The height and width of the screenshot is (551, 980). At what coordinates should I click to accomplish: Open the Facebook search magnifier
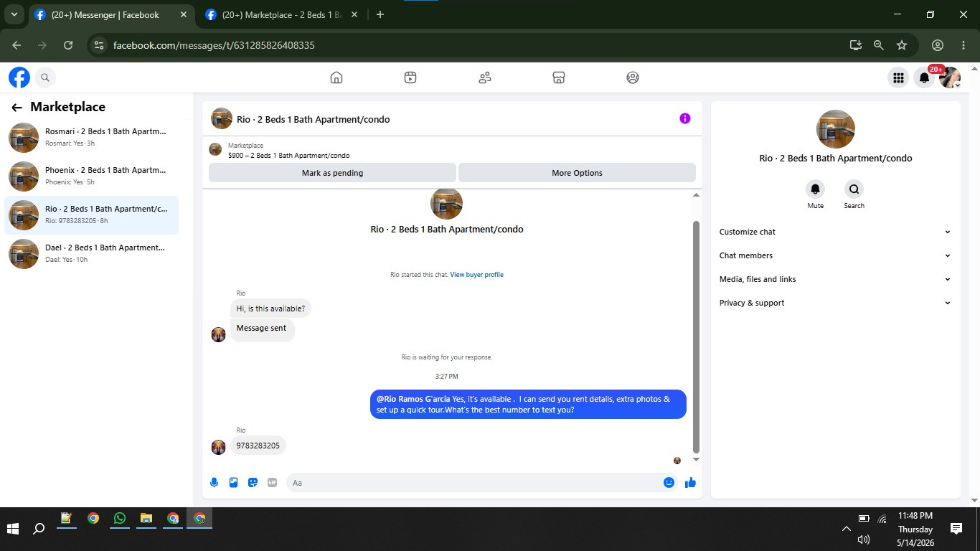coord(45,77)
